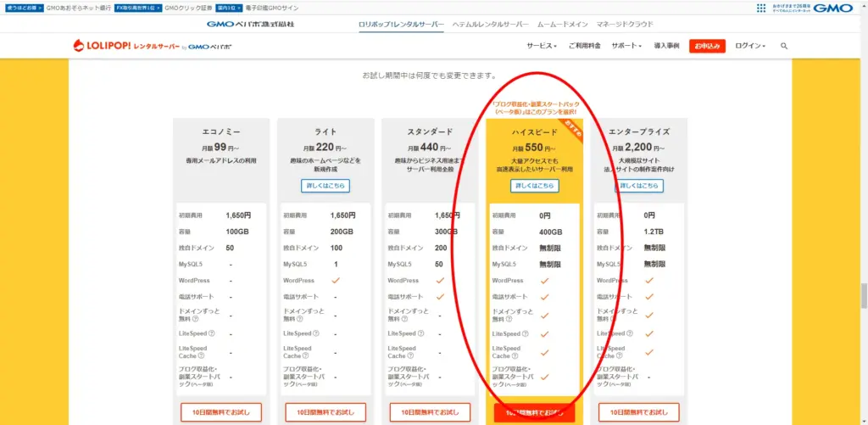Click the 使うほどお得 blue badge
The height and width of the screenshot is (425, 868).
[25, 8]
